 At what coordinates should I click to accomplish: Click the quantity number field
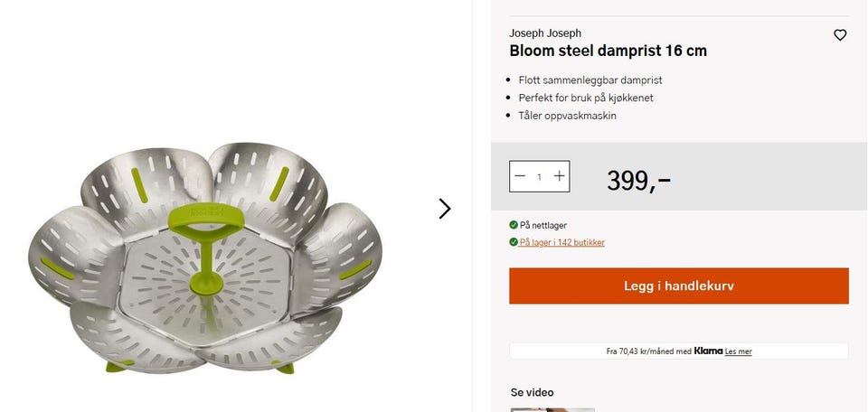(x=539, y=176)
